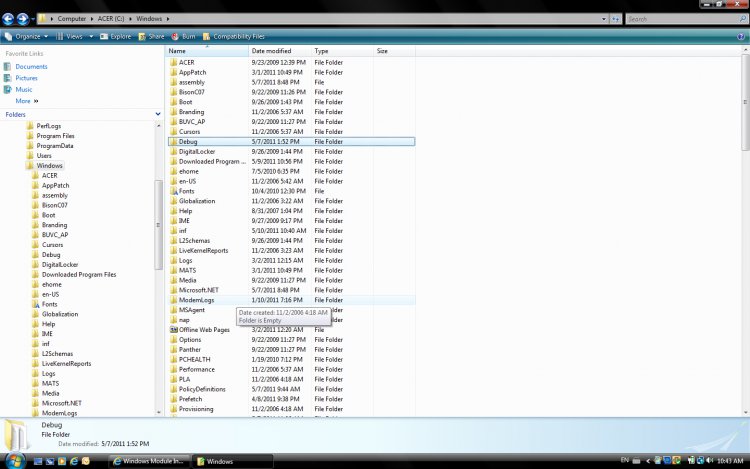Open the Help question mark icon
750x469 pixels.
click(741, 36)
